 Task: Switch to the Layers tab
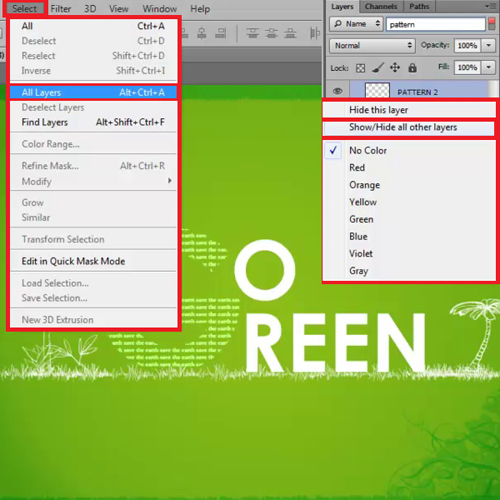point(342,6)
